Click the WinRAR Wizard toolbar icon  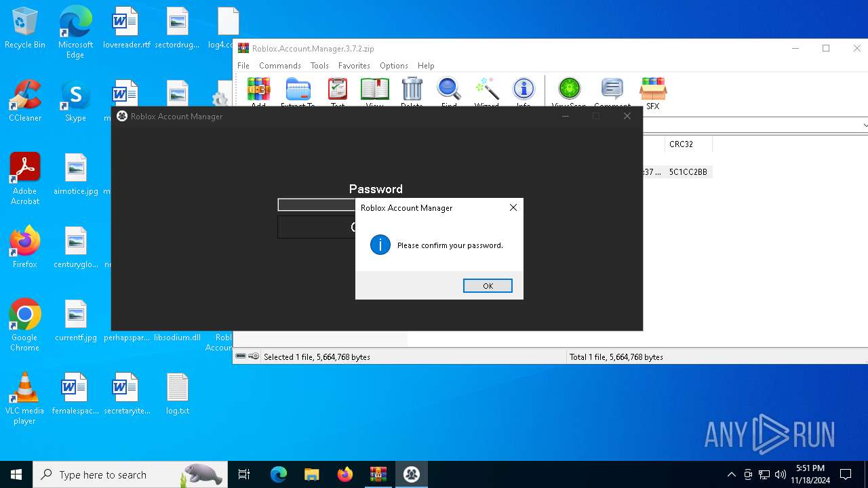(486, 92)
